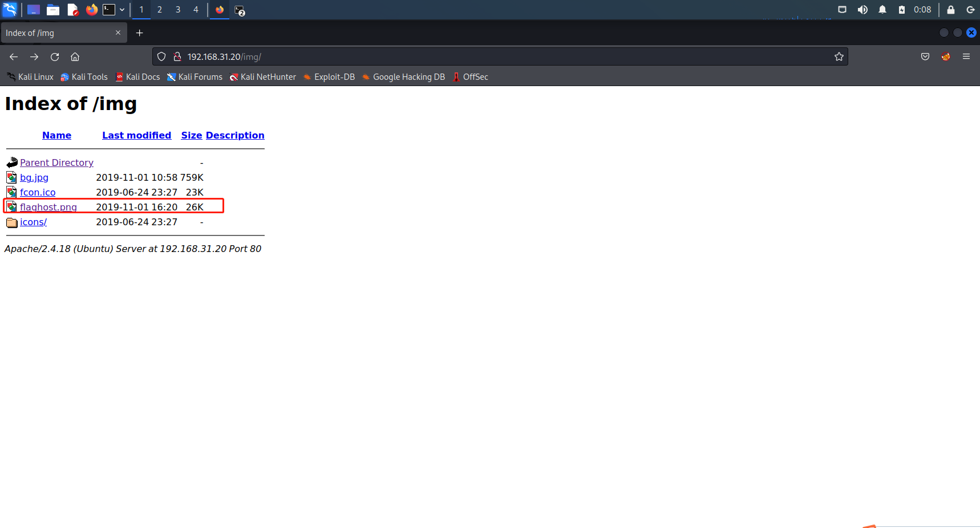Open the clock showing 0:08
980x528 pixels.
[922, 10]
